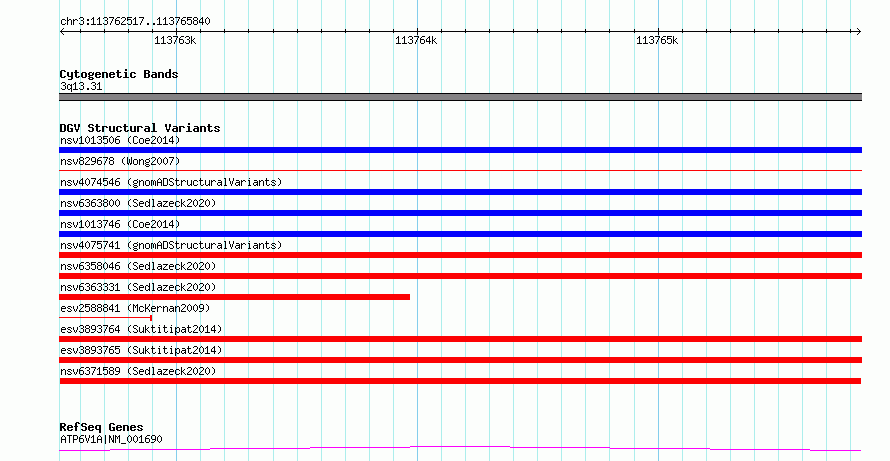Click the 113765k ruler mark
The image size is (890, 461).
click(657, 40)
